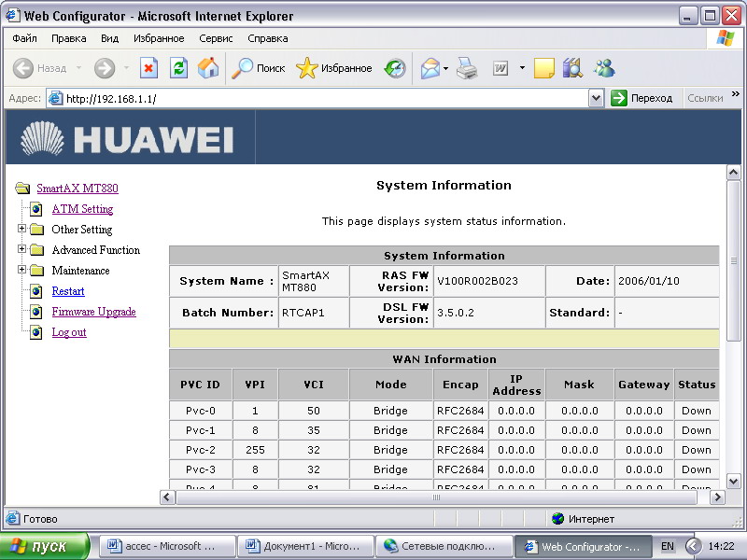
Task: Click the vertical scrollbar thumb
Action: click(x=734, y=260)
